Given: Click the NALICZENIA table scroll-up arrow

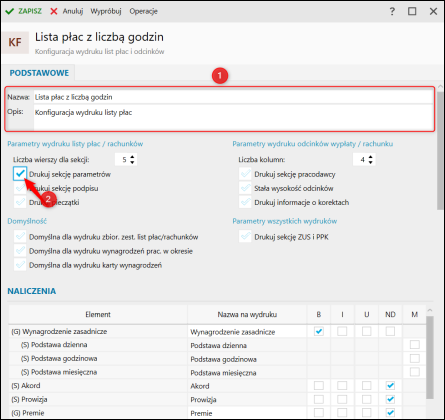Looking at the screenshot, I should tap(430, 310).
